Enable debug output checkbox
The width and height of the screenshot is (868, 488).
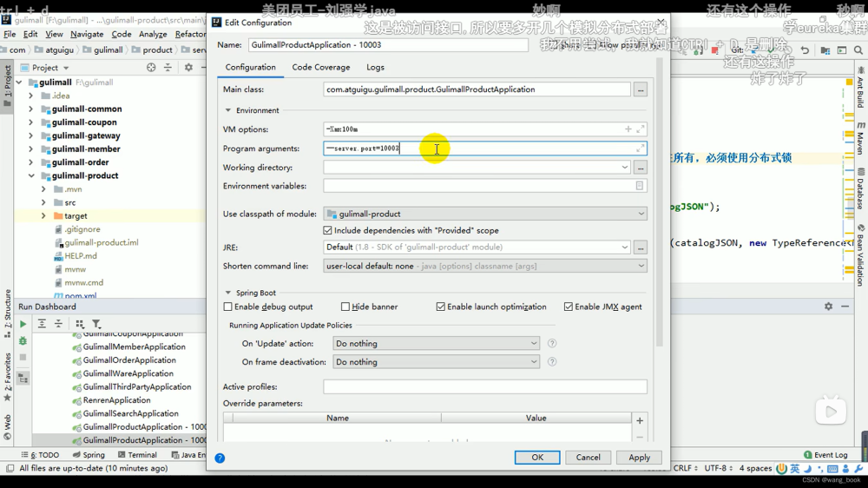(228, 307)
